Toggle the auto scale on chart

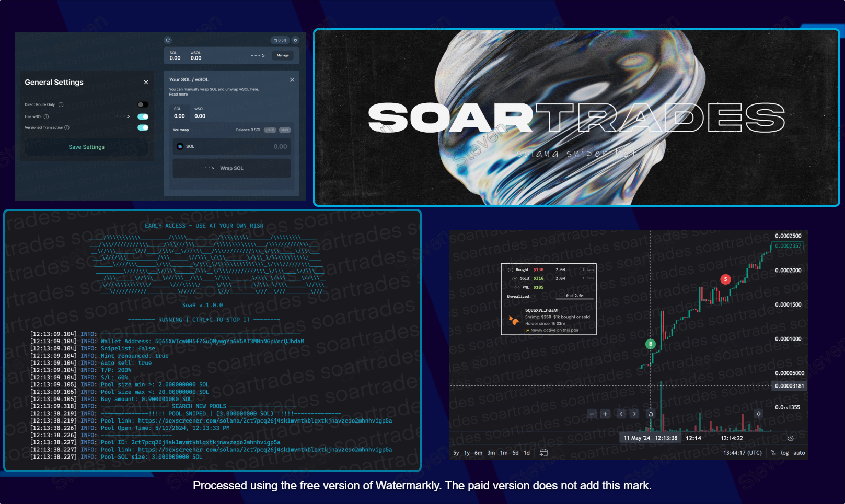(x=800, y=453)
